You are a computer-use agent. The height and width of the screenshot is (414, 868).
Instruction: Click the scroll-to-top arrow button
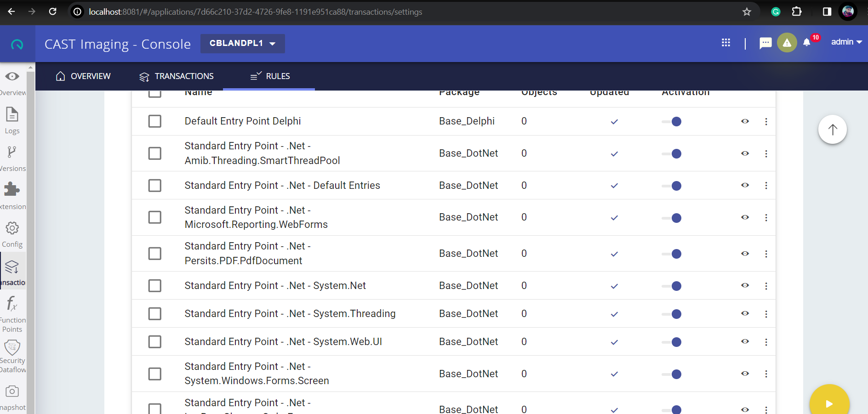[833, 130]
